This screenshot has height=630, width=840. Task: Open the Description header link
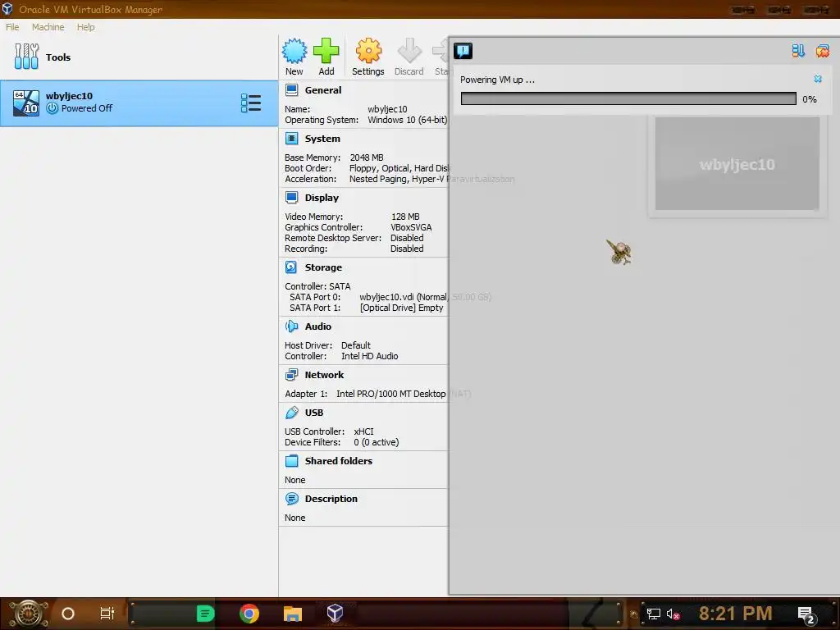coord(331,499)
